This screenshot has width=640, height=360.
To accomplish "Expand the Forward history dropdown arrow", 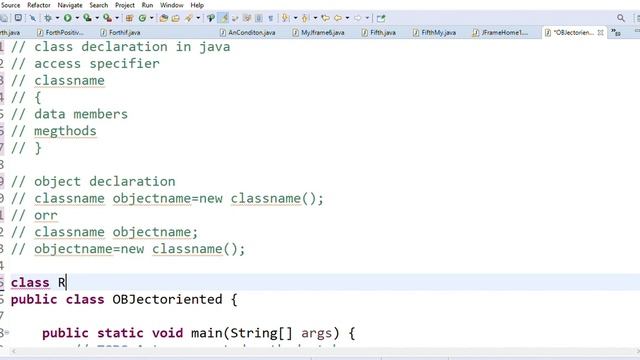I will [x=367, y=18].
